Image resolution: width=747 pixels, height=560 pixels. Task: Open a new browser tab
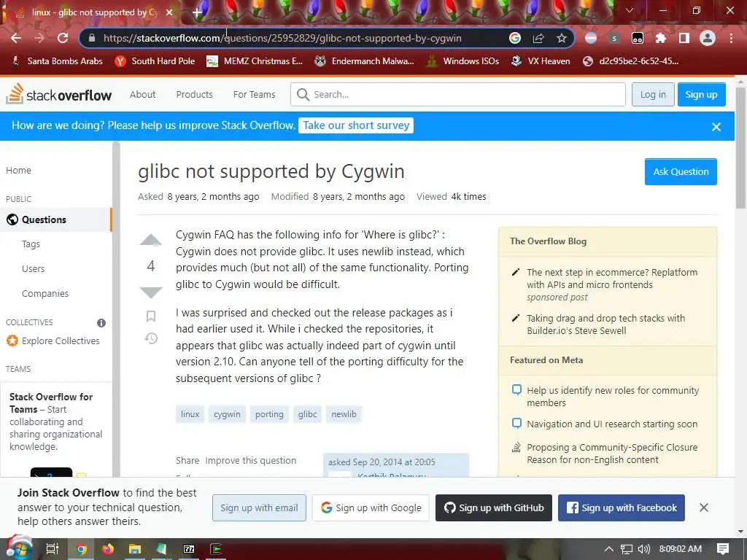click(x=197, y=12)
